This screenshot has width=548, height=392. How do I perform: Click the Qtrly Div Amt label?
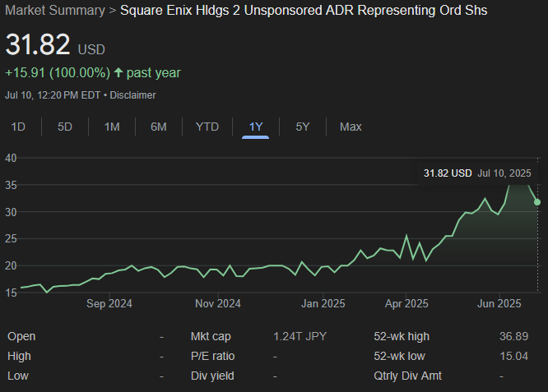click(407, 376)
